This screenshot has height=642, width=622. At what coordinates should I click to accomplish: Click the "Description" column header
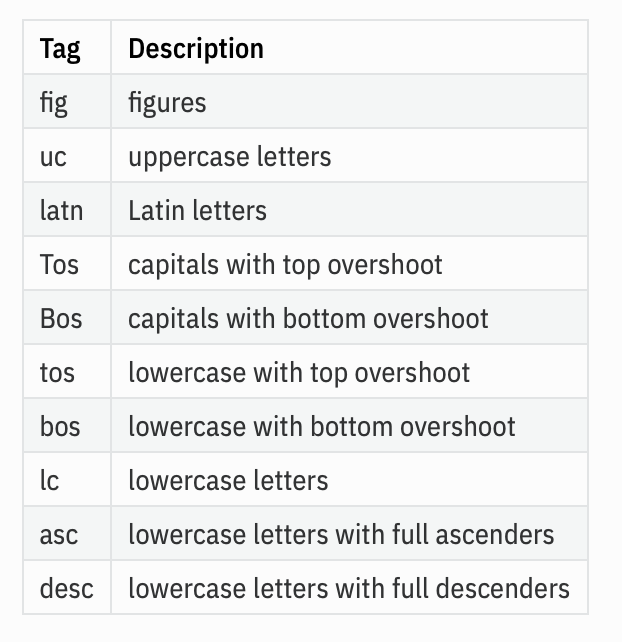pyautogui.click(x=196, y=48)
